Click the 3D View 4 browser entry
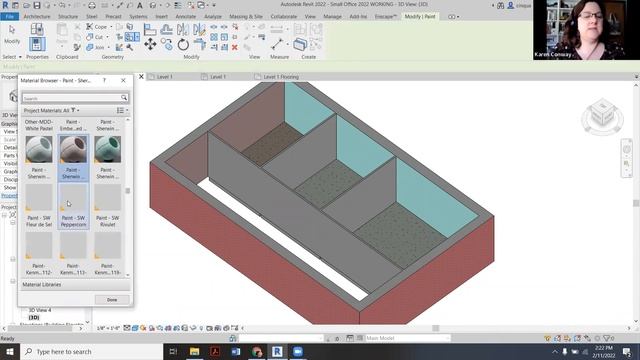The height and width of the screenshot is (360, 640). [40, 310]
